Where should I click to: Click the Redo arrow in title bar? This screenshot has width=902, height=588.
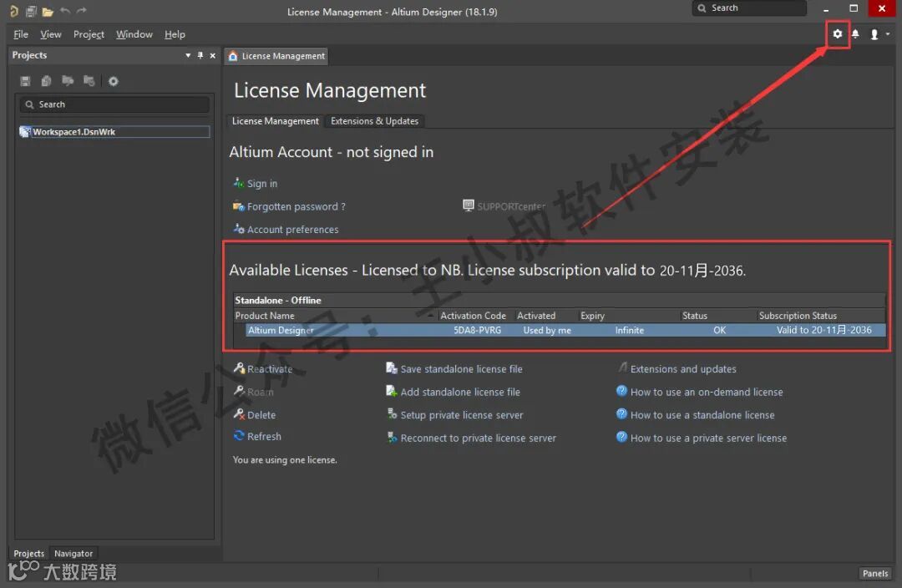point(82,10)
